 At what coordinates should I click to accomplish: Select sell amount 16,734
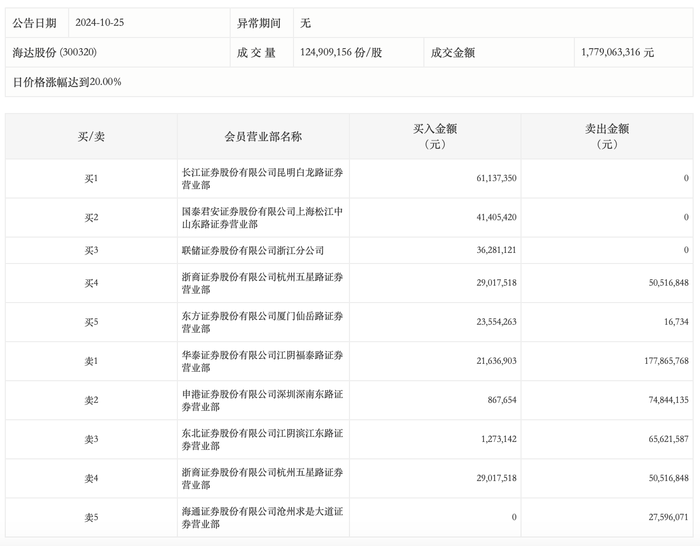tap(676, 321)
